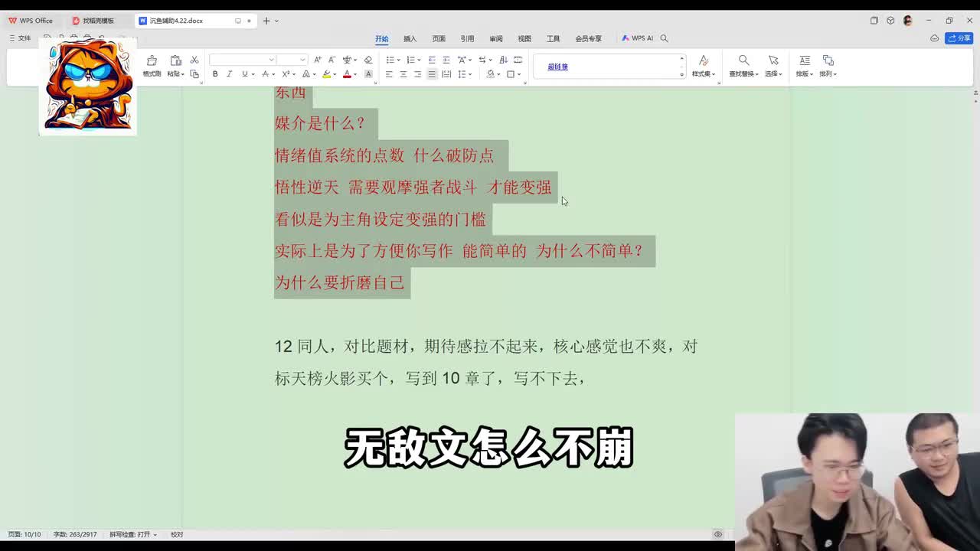Apply red font color
The image size is (980, 551).
347,74
